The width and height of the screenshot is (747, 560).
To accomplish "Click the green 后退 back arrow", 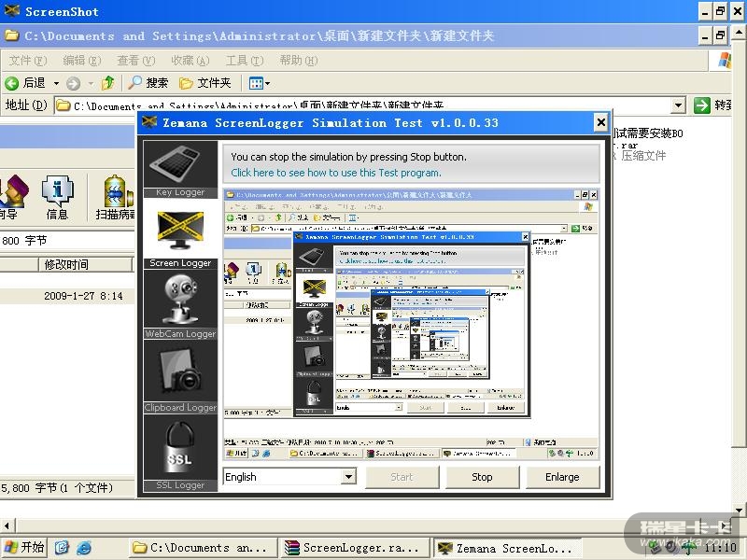I will pos(12,83).
